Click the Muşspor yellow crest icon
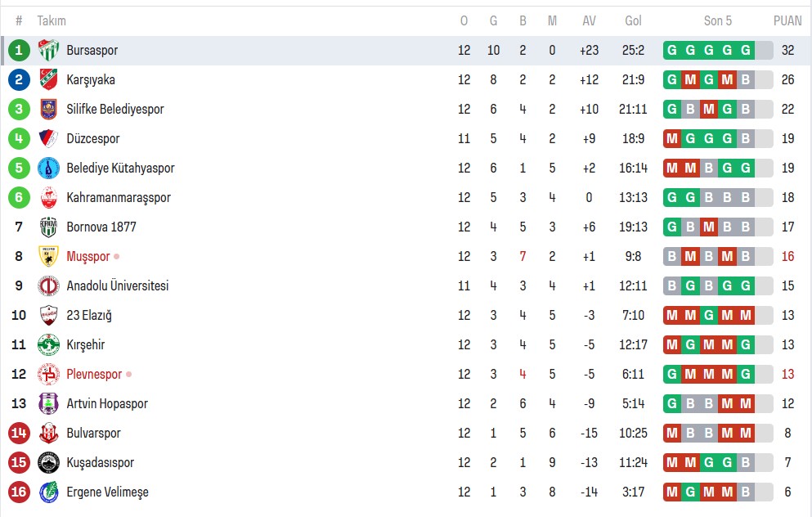Viewport: 812px width, 517px height. [48, 257]
